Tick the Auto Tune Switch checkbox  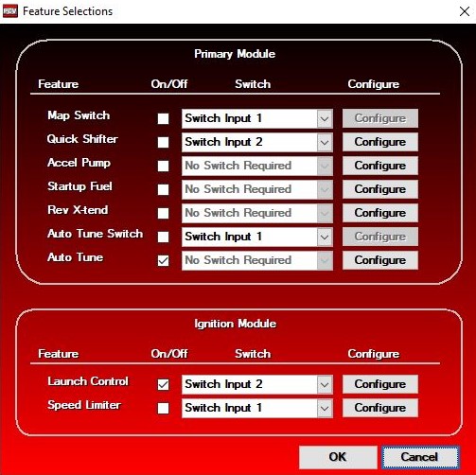163,237
